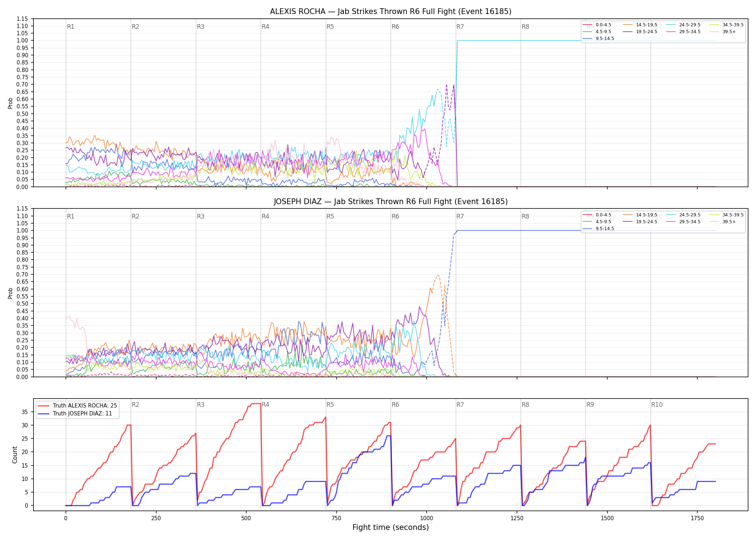Click R2 round marker in the Count chart
This screenshot has width=756, height=540.
135,405
